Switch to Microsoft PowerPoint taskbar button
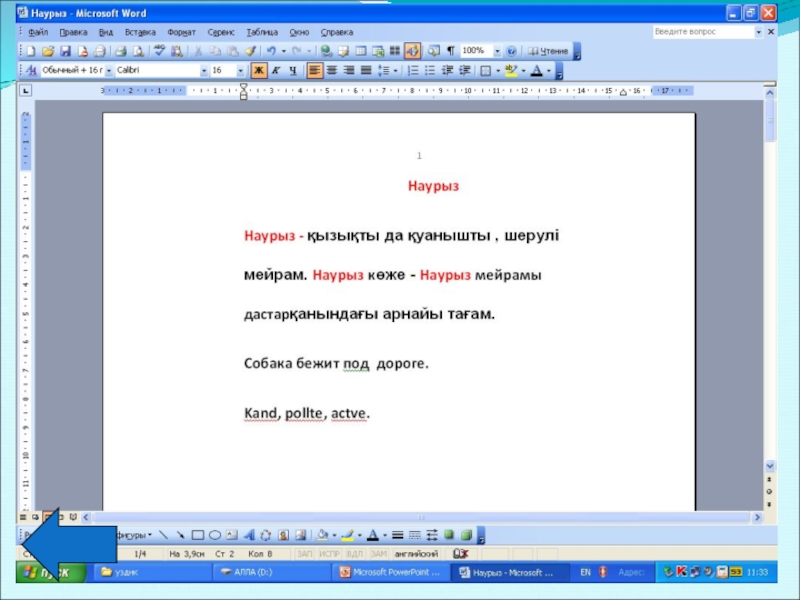The width and height of the screenshot is (800, 600). coord(391,572)
